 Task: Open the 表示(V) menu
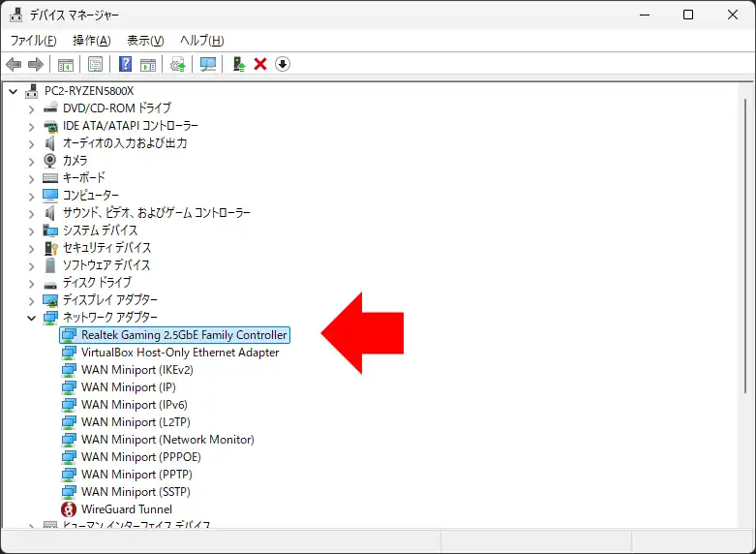[x=145, y=41]
